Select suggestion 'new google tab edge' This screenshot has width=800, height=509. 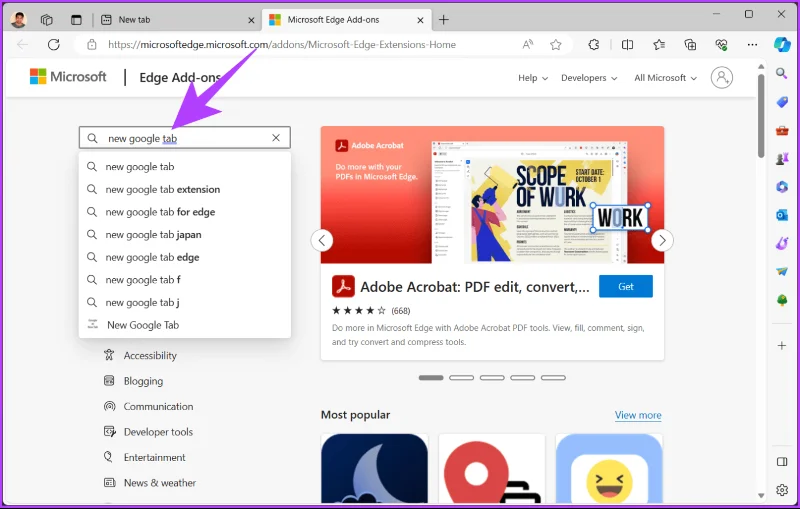pyautogui.click(x=185, y=257)
